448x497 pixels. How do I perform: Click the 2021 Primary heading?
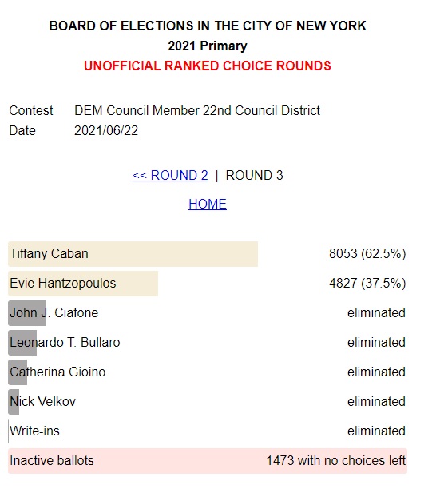pyautogui.click(x=208, y=46)
